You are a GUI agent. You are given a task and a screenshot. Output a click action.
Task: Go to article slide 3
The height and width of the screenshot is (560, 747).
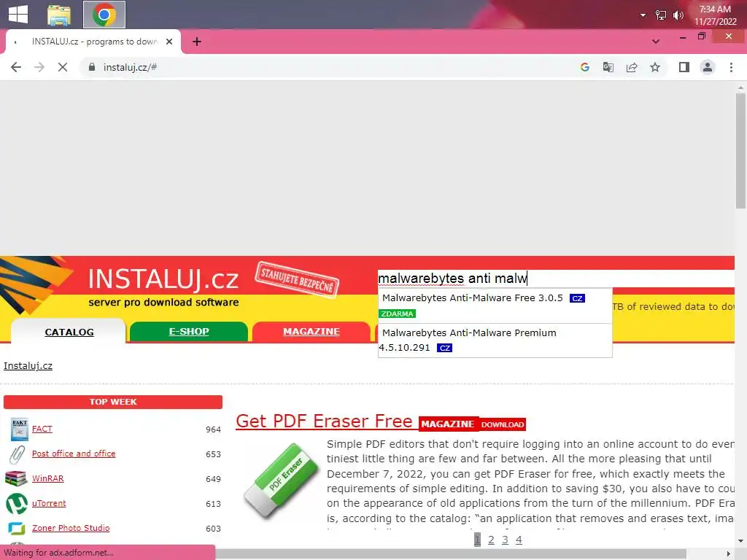click(x=505, y=540)
